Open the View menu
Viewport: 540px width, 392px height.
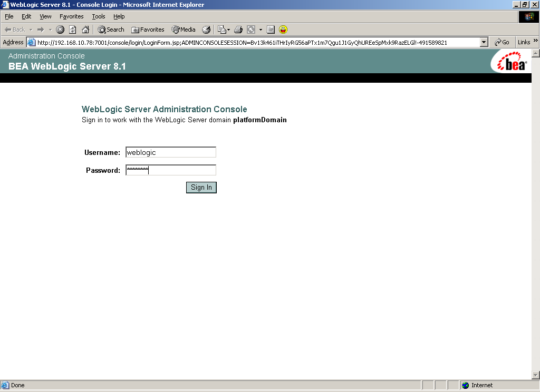point(45,16)
